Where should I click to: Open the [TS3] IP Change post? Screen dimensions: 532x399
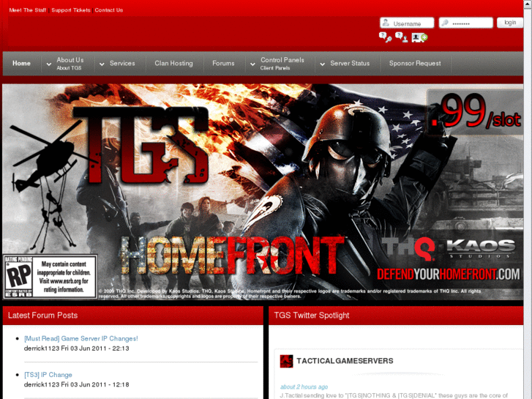pyautogui.click(x=48, y=375)
